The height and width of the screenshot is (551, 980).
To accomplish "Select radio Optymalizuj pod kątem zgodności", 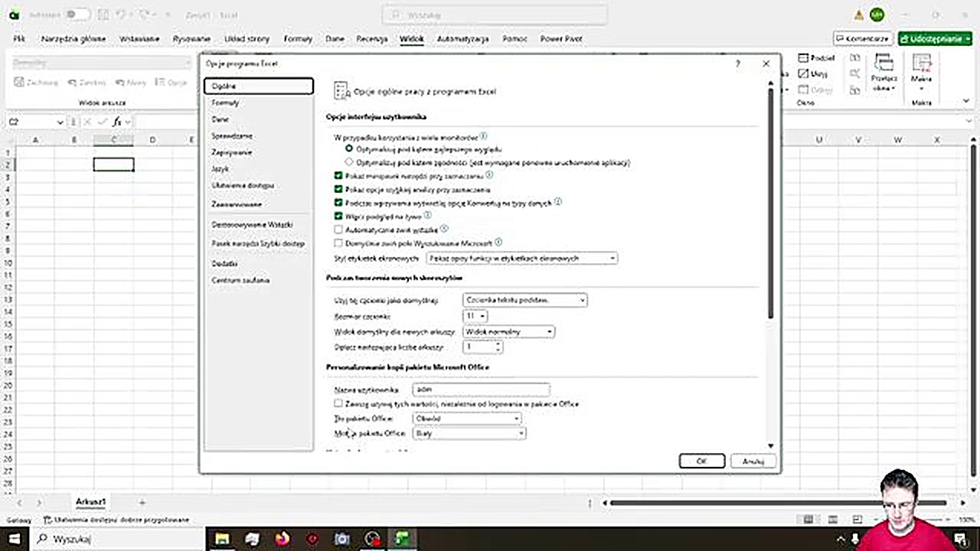I will (349, 162).
